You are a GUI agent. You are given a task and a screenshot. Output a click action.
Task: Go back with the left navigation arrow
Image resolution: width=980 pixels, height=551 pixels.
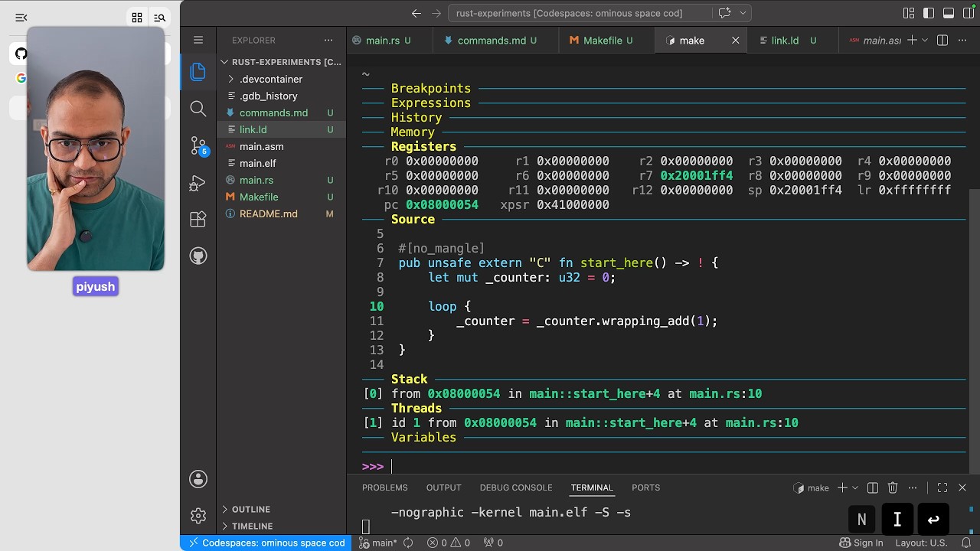tap(416, 13)
